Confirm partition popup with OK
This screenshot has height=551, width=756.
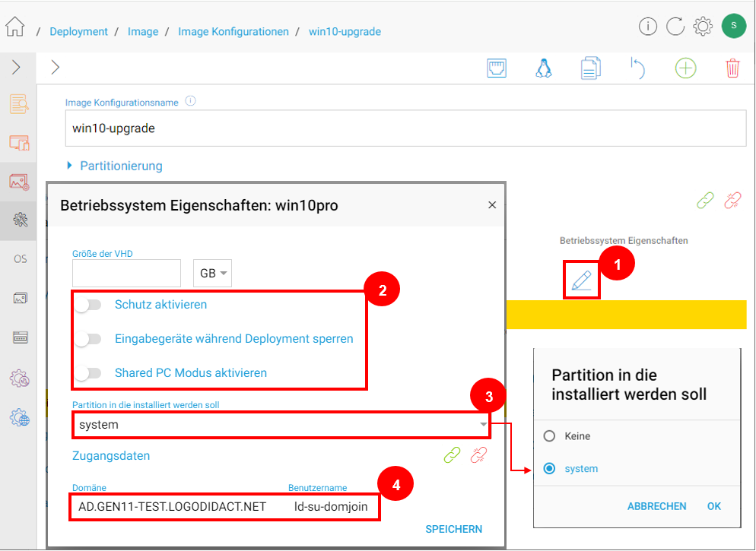point(714,506)
